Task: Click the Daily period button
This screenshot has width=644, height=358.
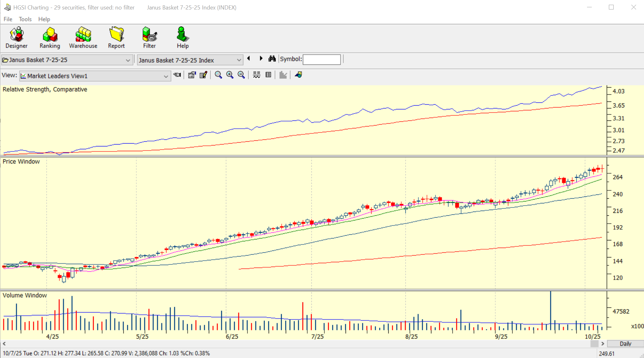Action: (625, 344)
